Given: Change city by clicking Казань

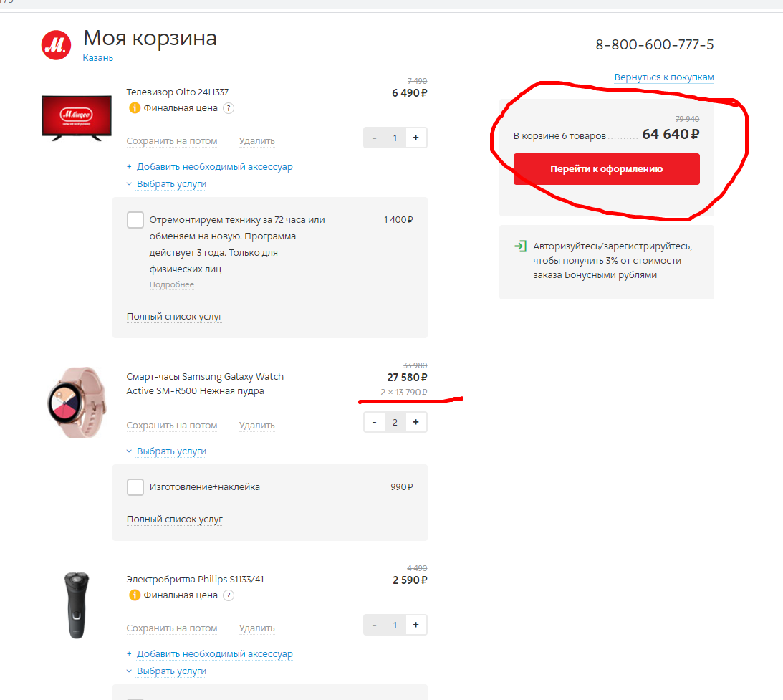Looking at the screenshot, I should [98, 58].
